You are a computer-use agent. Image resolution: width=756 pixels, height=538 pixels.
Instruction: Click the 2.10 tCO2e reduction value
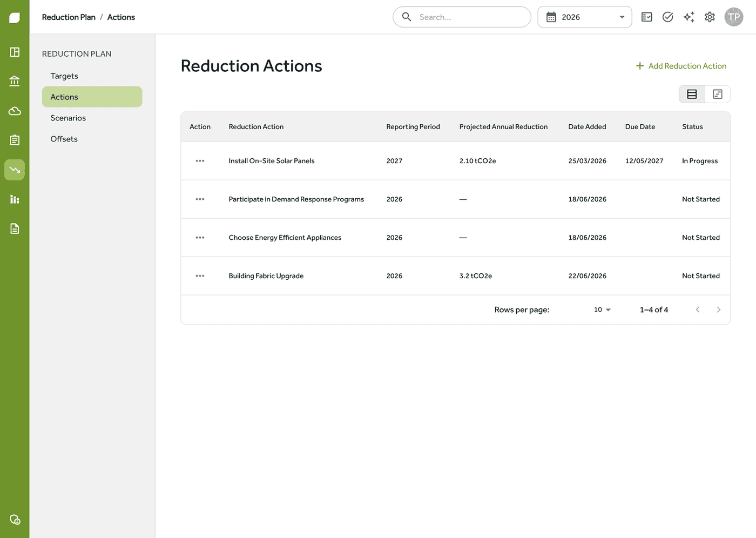click(477, 161)
